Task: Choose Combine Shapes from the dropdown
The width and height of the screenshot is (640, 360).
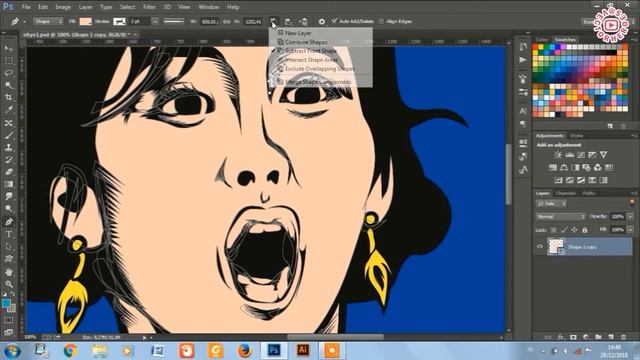Action: pyautogui.click(x=306, y=42)
